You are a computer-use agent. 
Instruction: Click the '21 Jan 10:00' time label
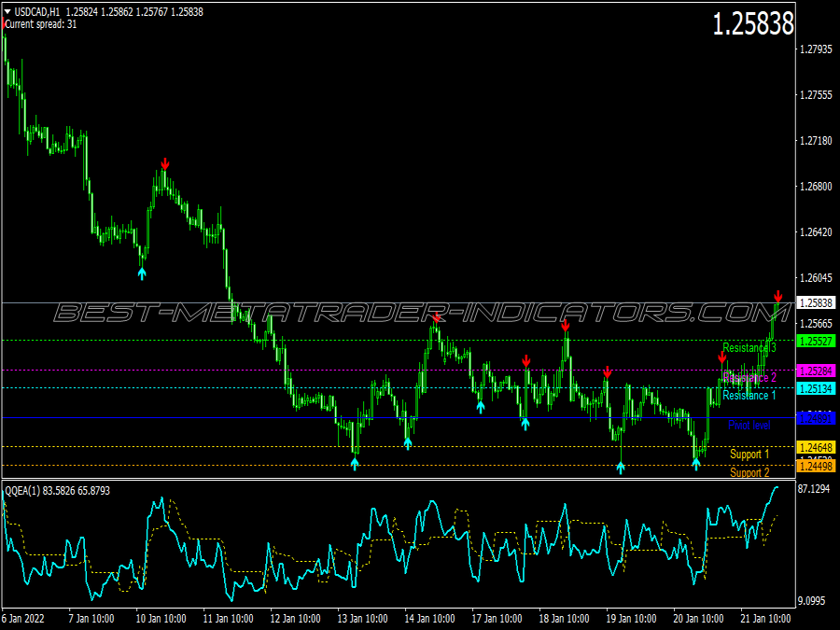tap(765, 619)
